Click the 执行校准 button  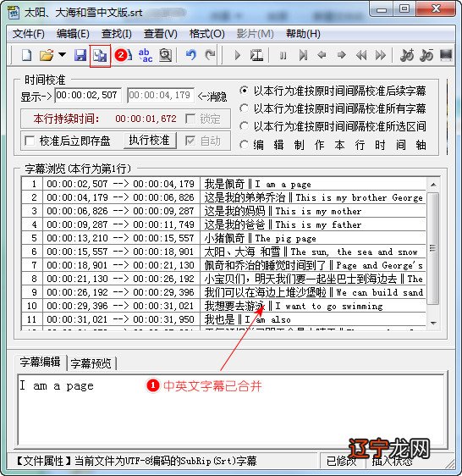coord(150,141)
